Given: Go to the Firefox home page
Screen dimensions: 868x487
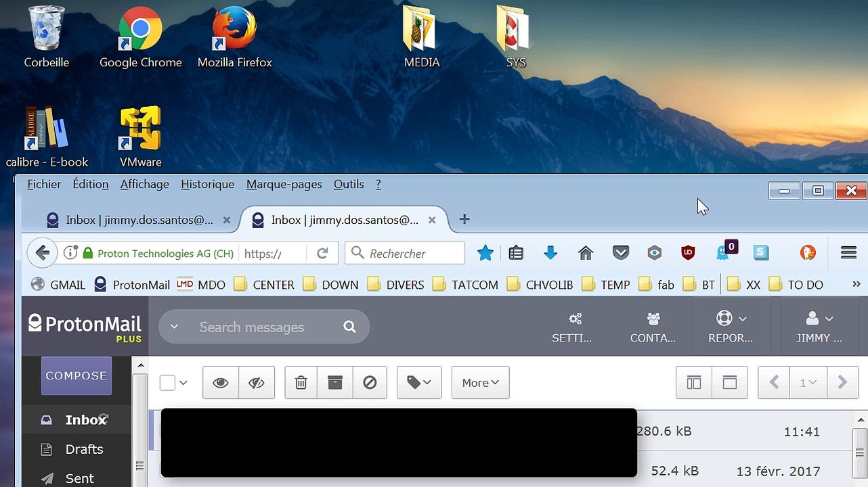Looking at the screenshot, I should tap(586, 253).
